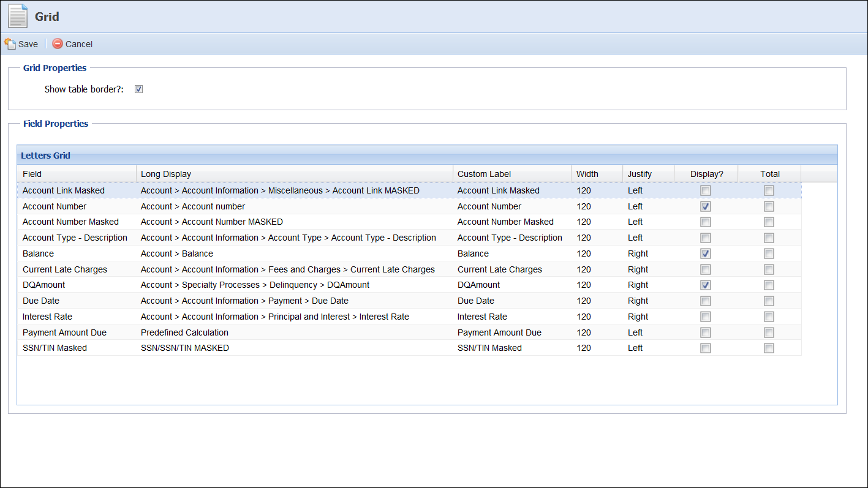Enable Display for Account Link Masked

click(x=706, y=190)
